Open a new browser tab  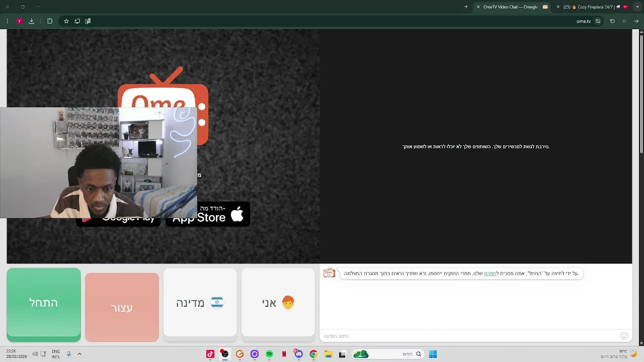tap(466, 7)
